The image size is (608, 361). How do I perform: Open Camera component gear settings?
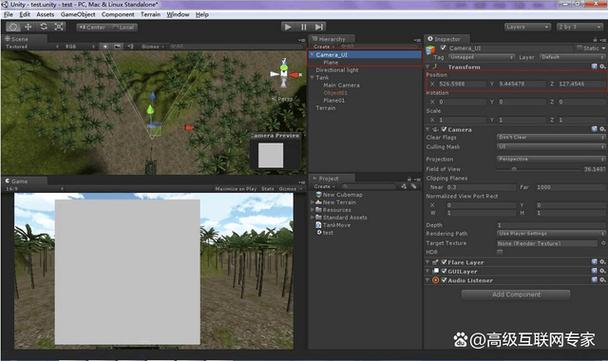(x=602, y=129)
